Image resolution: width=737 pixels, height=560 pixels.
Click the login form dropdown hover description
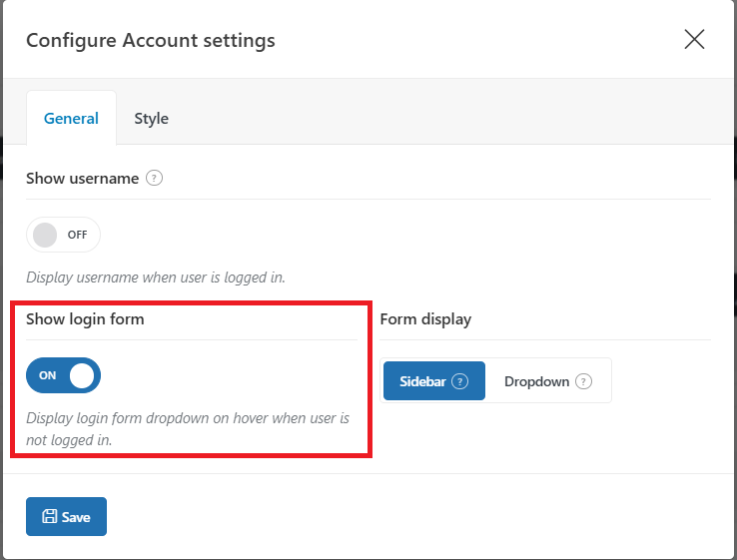(x=188, y=429)
